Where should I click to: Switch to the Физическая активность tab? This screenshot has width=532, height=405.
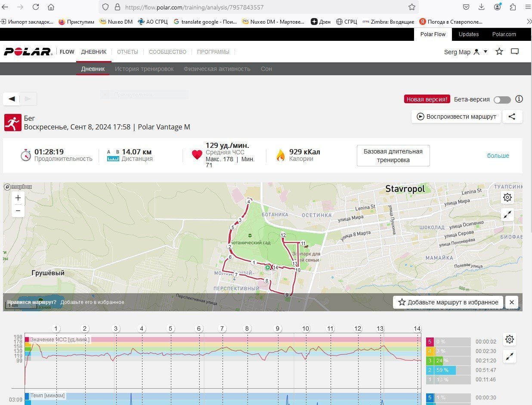click(x=217, y=69)
